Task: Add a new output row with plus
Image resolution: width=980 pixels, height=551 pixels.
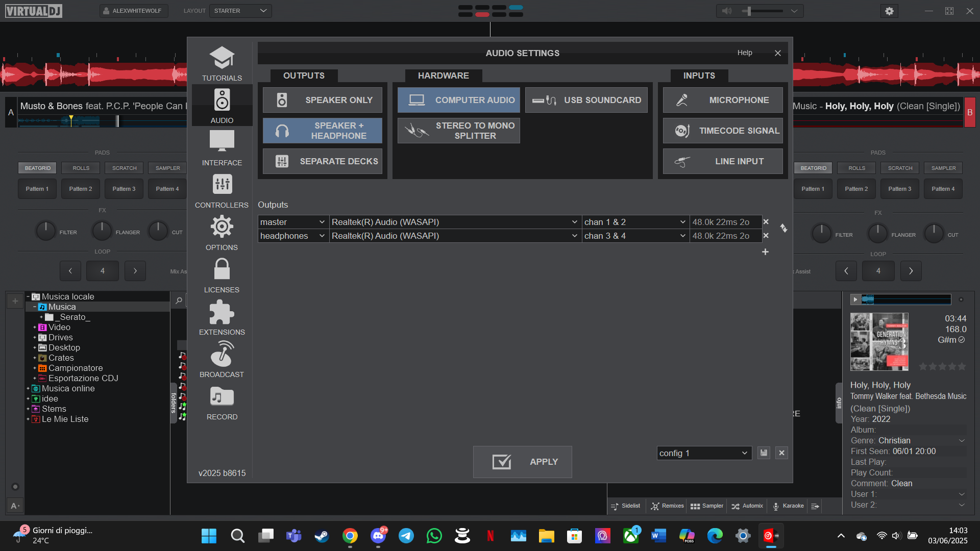Action: pyautogui.click(x=765, y=252)
